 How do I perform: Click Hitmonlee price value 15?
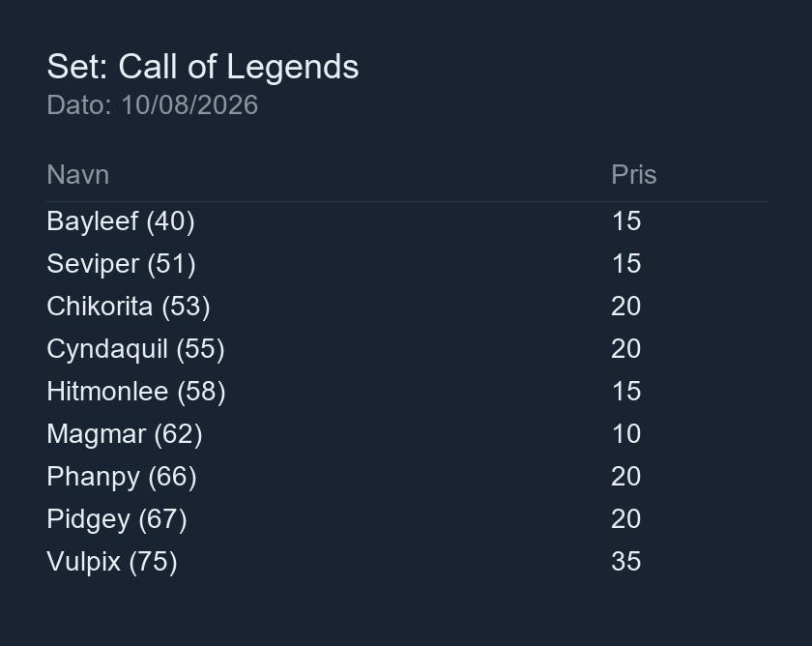[626, 391]
